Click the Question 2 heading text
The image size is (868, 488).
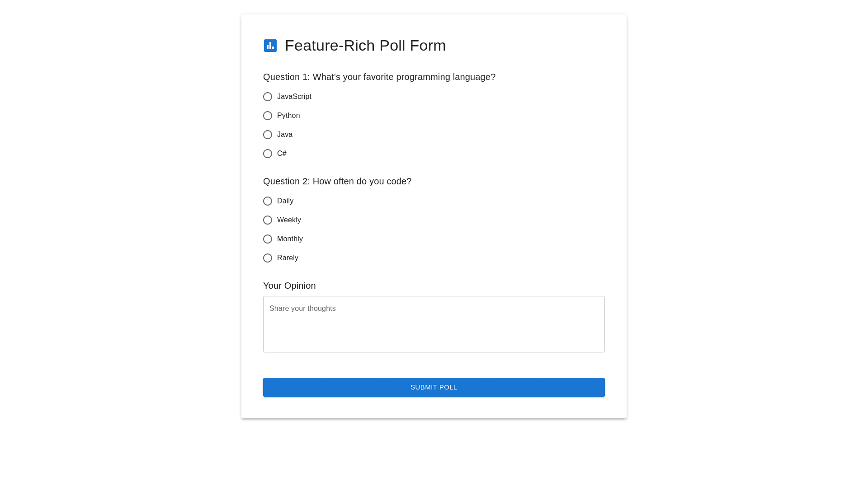(x=337, y=181)
